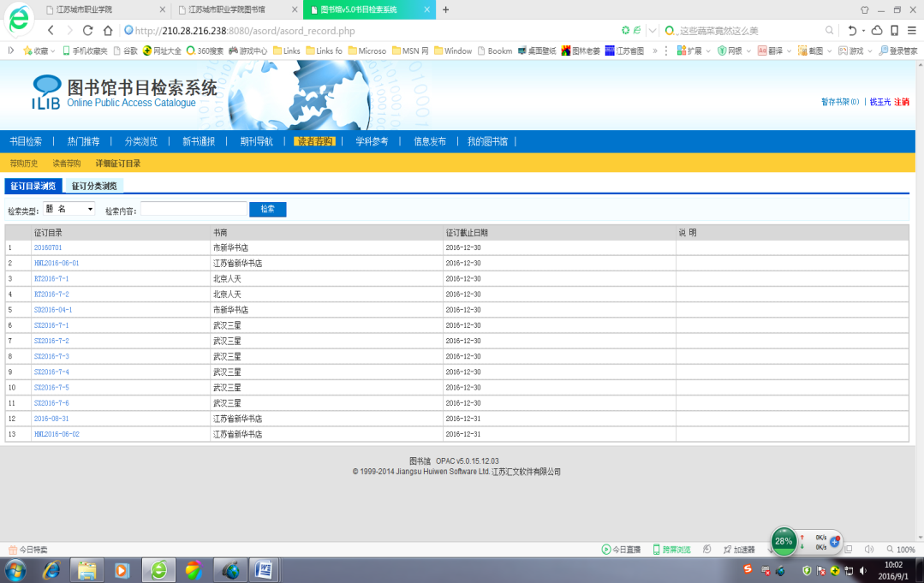This screenshot has width=924, height=583.
Task: Open the 我的图书馆 menu item
Action: point(487,141)
